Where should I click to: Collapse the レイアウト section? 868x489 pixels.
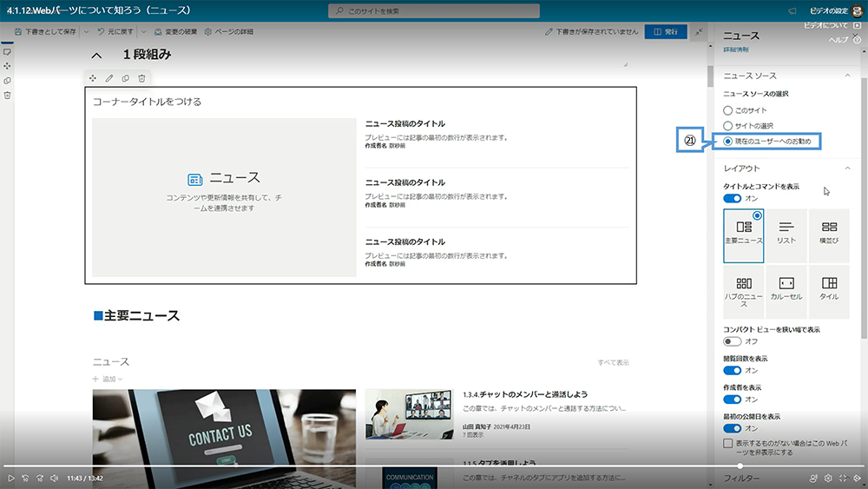(x=847, y=168)
